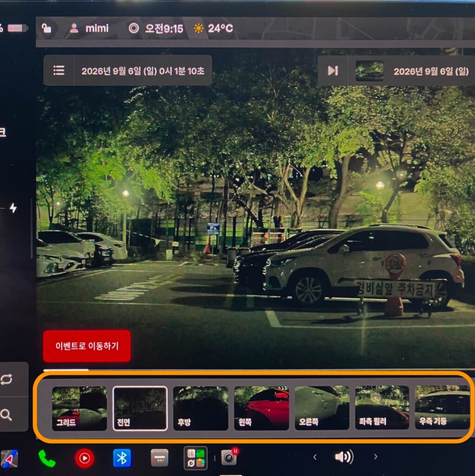Switch to the 후방 rear camera

pyautogui.click(x=201, y=408)
